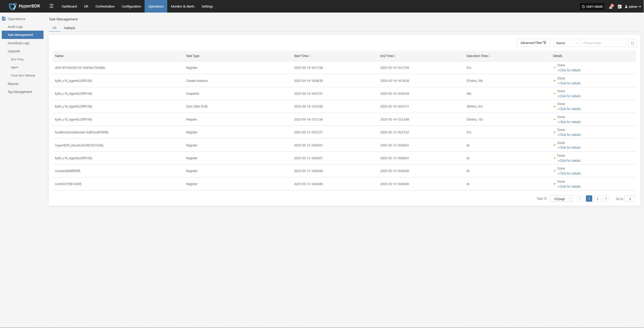644x328 pixels.
Task: Expand Upgrade section in sidebar
Action: click(x=14, y=51)
